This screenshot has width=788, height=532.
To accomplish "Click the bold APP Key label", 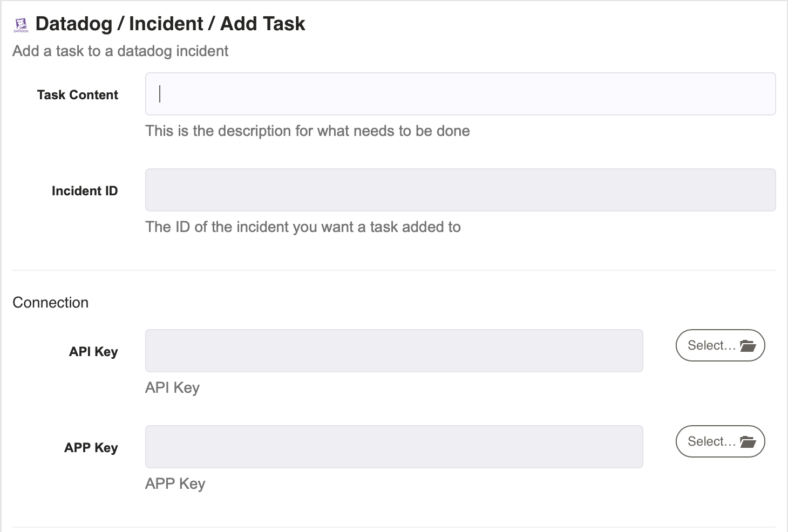I will click(91, 448).
